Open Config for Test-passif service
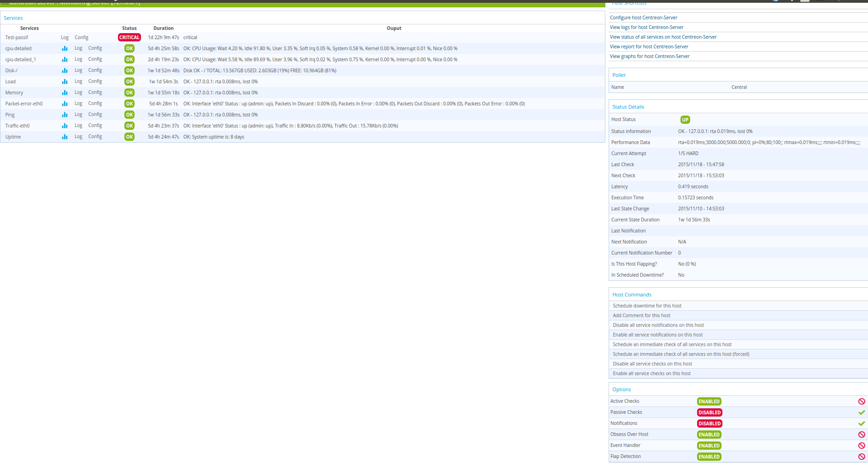This screenshot has height=464, width=868. pos(82,37)
